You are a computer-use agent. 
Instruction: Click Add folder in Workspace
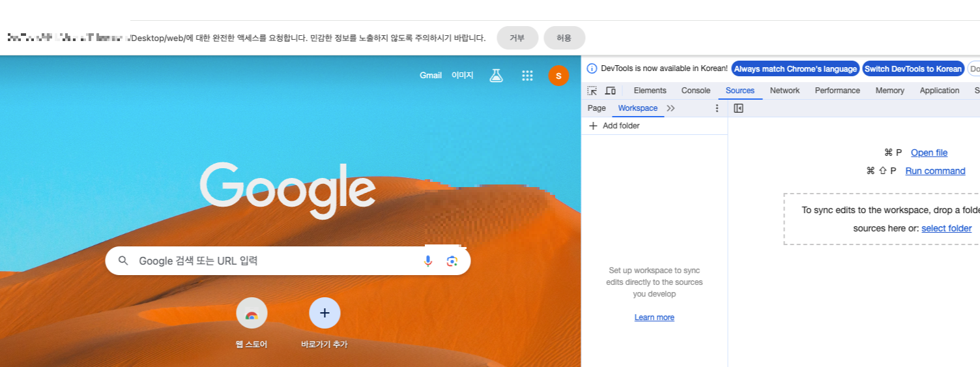(614, 126)
